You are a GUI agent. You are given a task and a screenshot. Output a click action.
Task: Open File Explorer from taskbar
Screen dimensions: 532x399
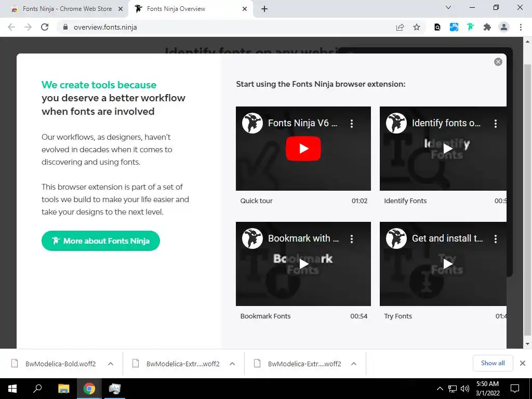click(63, 389)
